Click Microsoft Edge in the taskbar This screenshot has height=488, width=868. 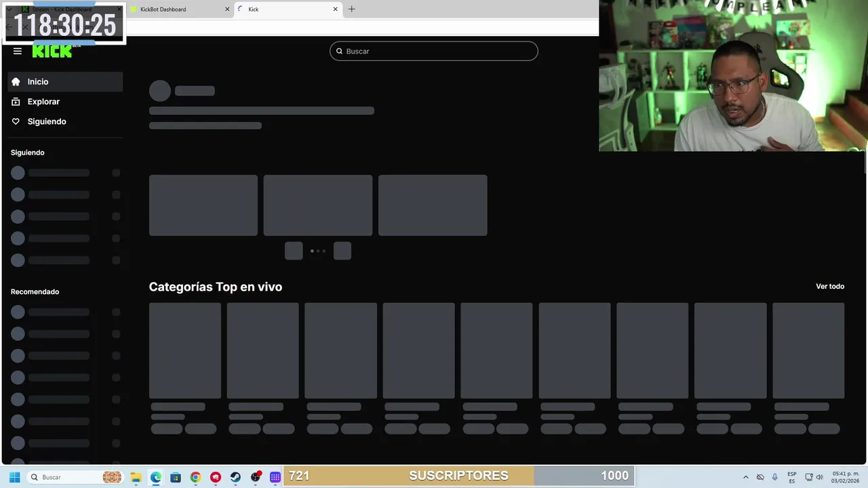(156, 477)
